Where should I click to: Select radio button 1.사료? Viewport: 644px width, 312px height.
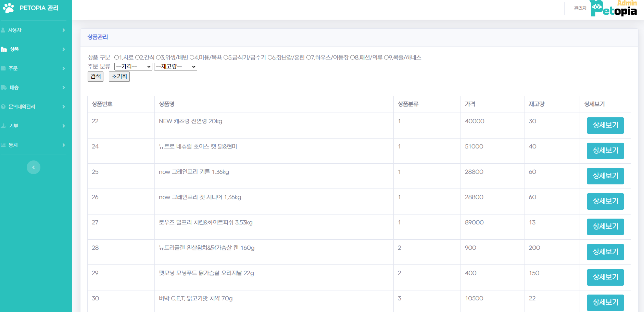pyautogui.click(x=117, y=57)
